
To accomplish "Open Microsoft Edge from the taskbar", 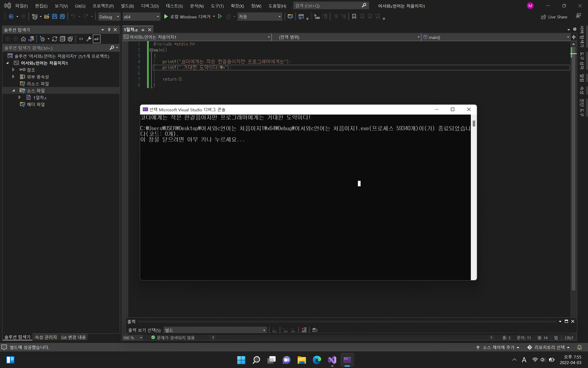I will [317, 360].
